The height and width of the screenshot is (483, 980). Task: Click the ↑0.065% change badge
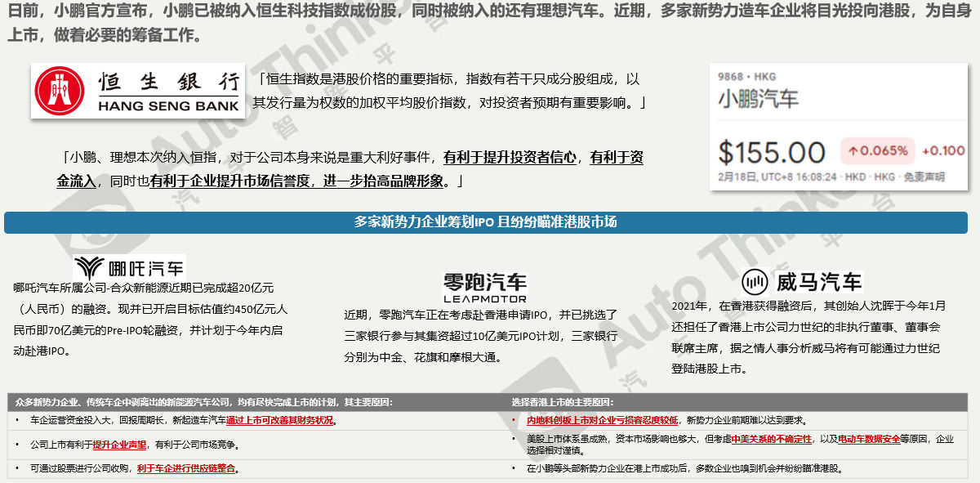point(878,150)
